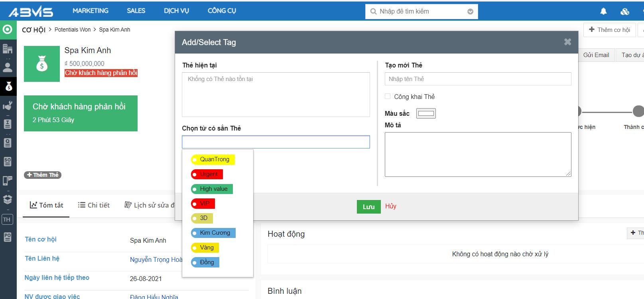Click the handshake wrench sidebar icon
The image size is (644, 299).
point(8,105)
